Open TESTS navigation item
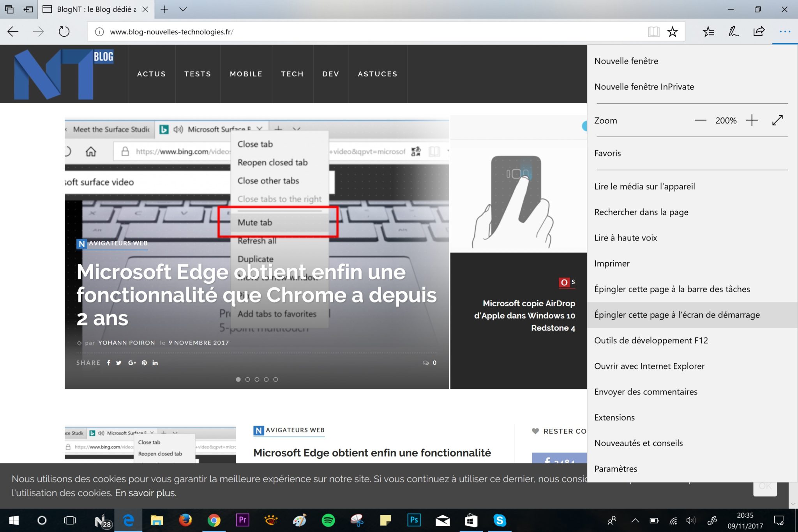 pos(198,74)
